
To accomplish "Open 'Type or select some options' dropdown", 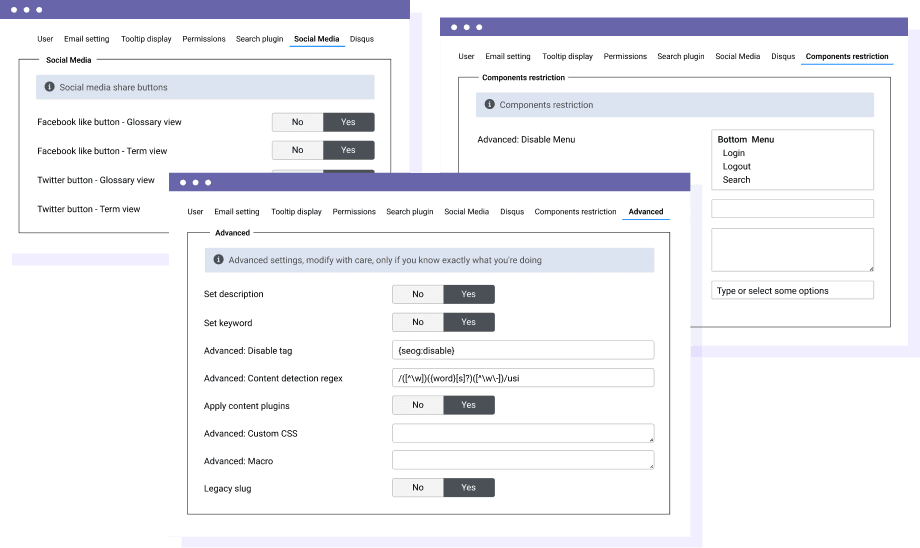I will pos(792,290).
